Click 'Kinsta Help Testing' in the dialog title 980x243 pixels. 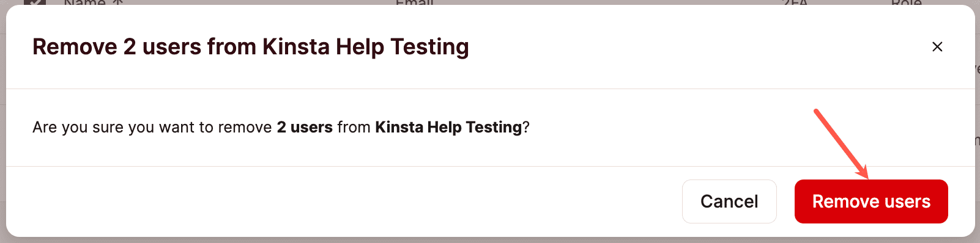(x=366, y=47)
